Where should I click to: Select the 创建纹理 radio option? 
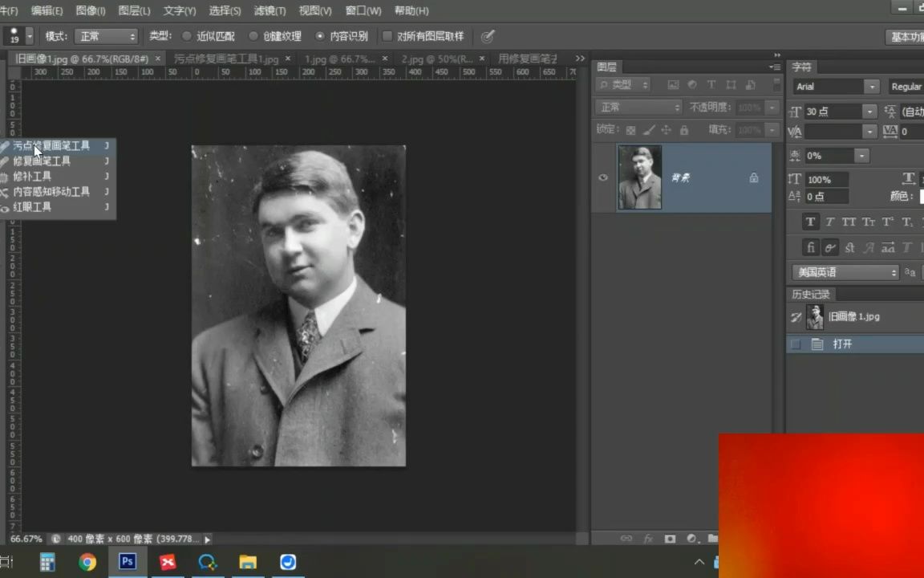click(x=253, y=36)
